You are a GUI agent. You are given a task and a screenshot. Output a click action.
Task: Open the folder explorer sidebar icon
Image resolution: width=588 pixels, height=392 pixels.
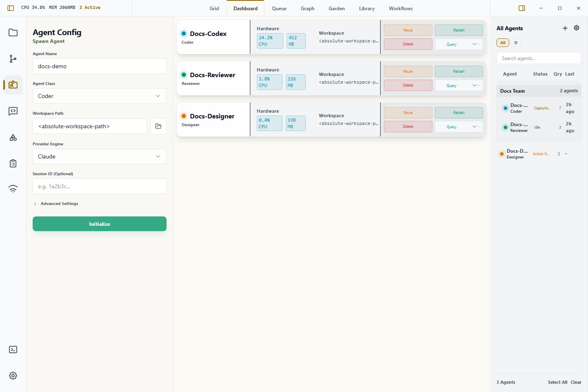point(13,33)
